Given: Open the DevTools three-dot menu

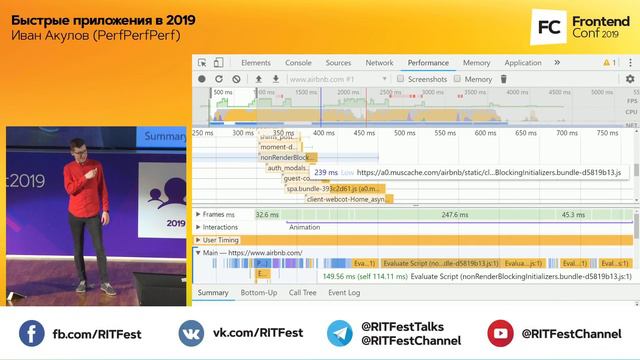Looking at the screenshot, I should [630, 62].
